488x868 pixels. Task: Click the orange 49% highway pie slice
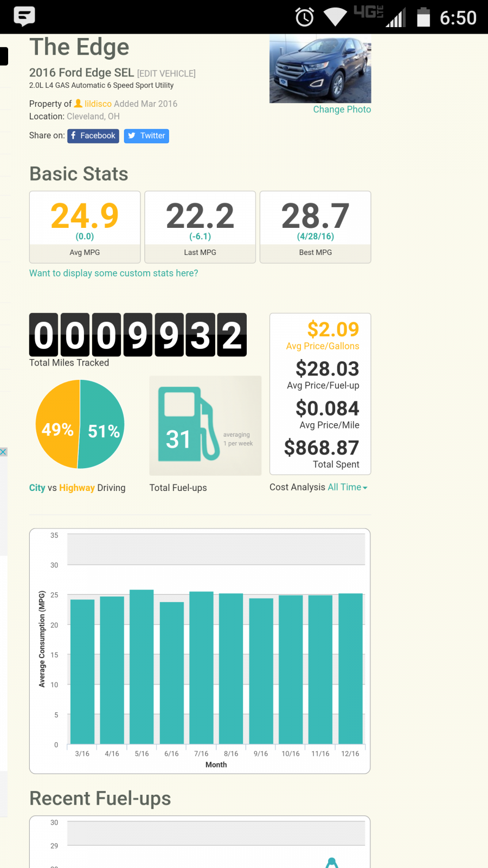point(57,424)
